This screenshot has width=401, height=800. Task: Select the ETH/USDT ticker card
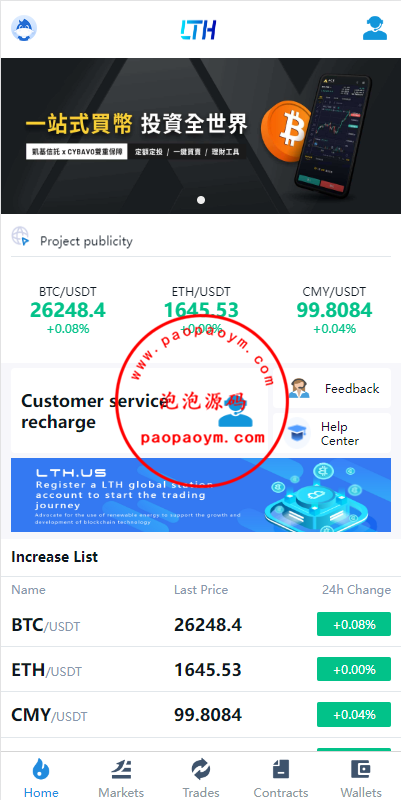click(201, 310)
